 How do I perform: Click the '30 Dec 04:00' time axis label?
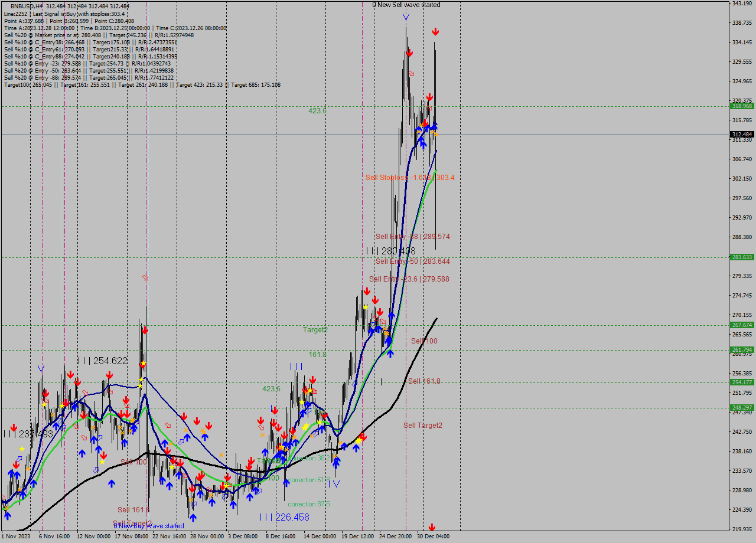click(434, 537)
